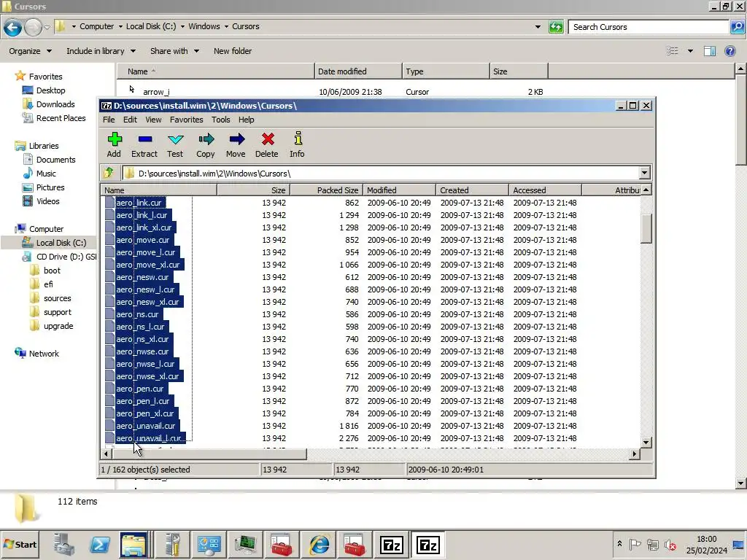The image size is (747, 560).
Task: Refresh the Cursors folder view
Action: click(x=556, y=27)
